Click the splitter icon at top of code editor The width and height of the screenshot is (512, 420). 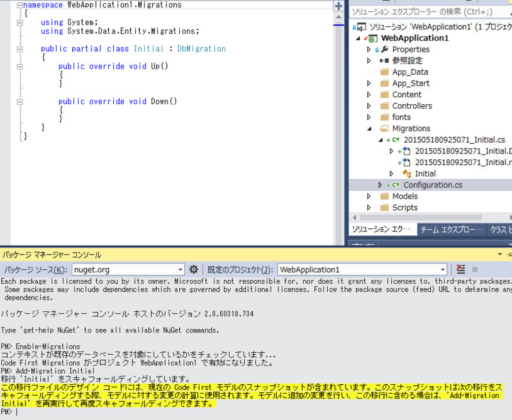339,7
